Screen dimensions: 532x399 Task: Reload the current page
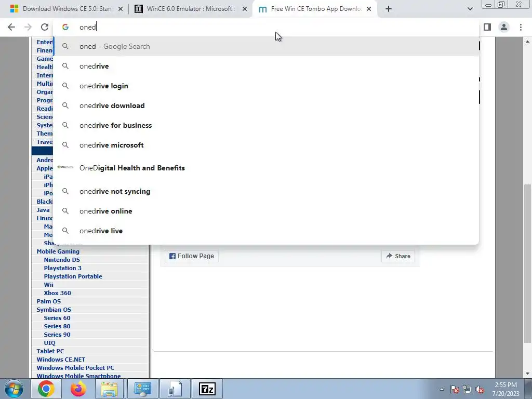(45, 27)
